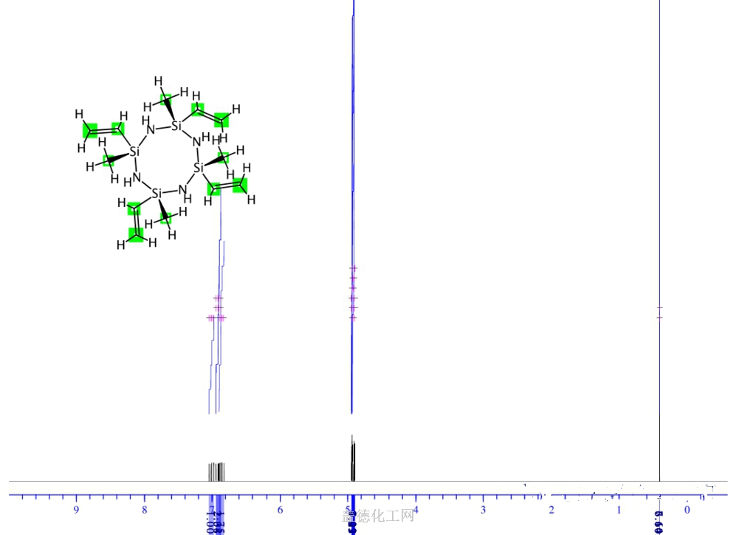756x535 pixels.
Task: Select the rightmost Si atom in the ring
Action: click(198, 168)
